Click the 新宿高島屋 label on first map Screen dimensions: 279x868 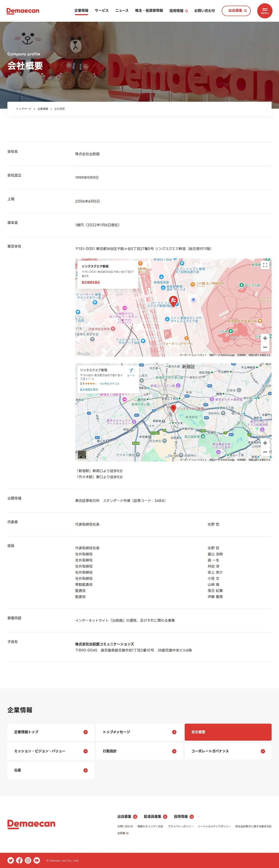point(161,282)
